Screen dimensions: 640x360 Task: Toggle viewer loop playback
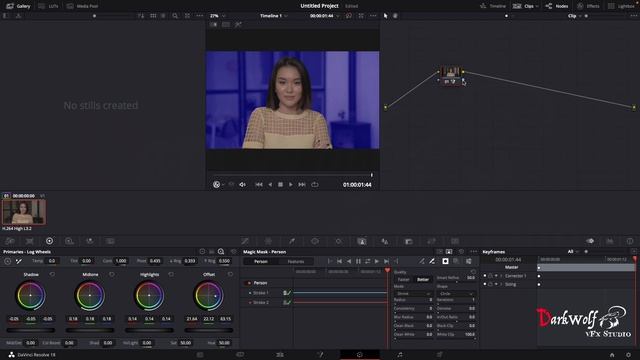(315, 184)
